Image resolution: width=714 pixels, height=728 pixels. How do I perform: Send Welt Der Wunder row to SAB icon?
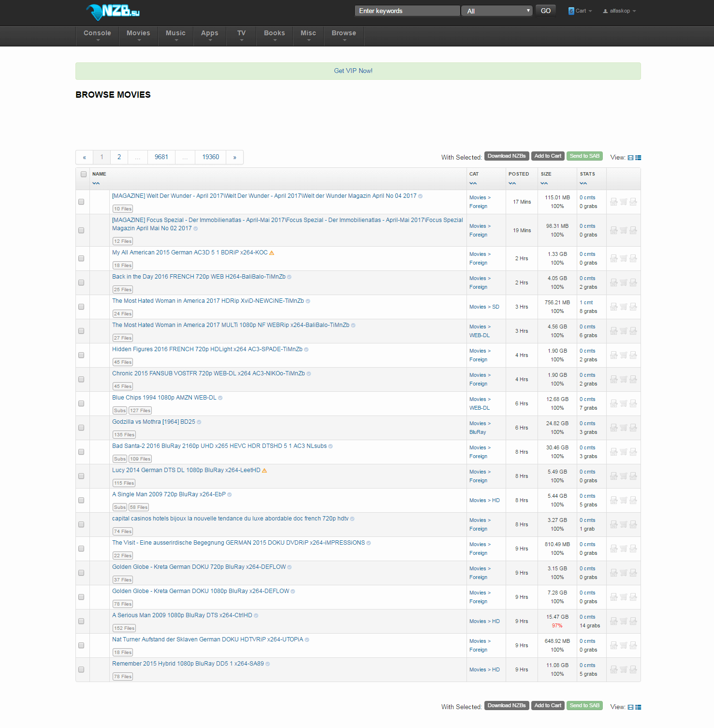click(x=633, y=202)
